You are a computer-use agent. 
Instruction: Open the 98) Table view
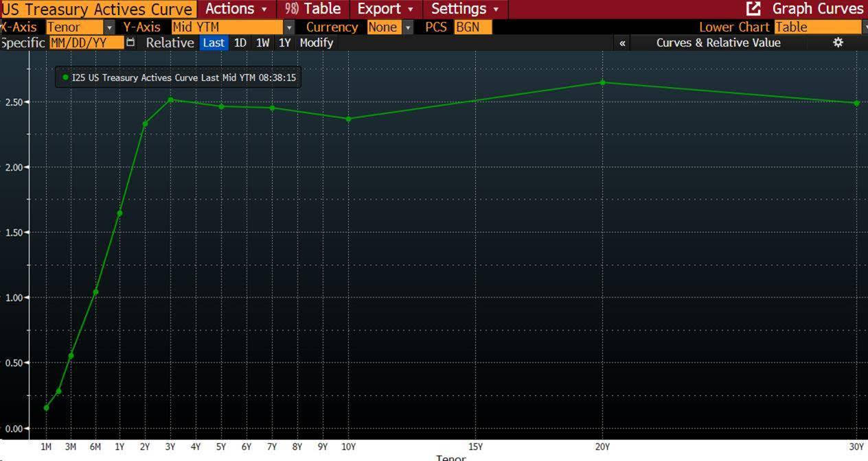pos(313,9)
